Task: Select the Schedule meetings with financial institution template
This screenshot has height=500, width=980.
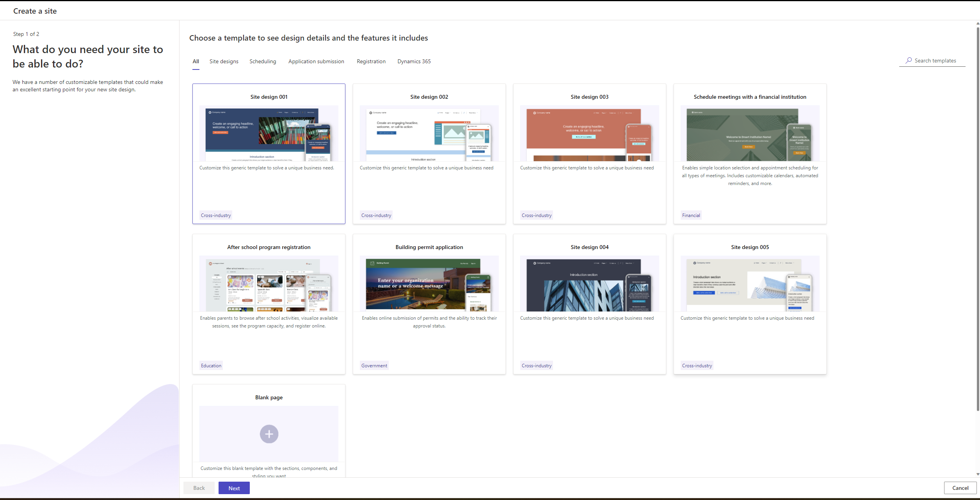Action: [x=750, y=153]
